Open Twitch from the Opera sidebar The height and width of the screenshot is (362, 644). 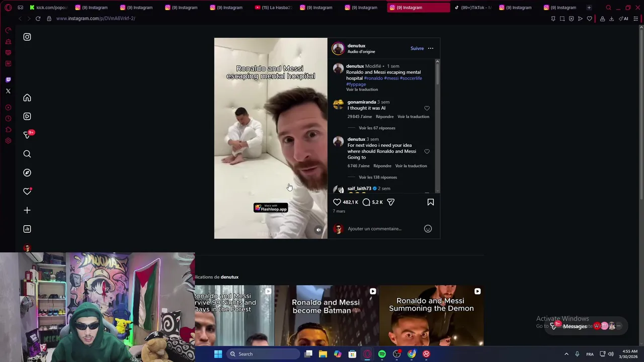(8, 79)
